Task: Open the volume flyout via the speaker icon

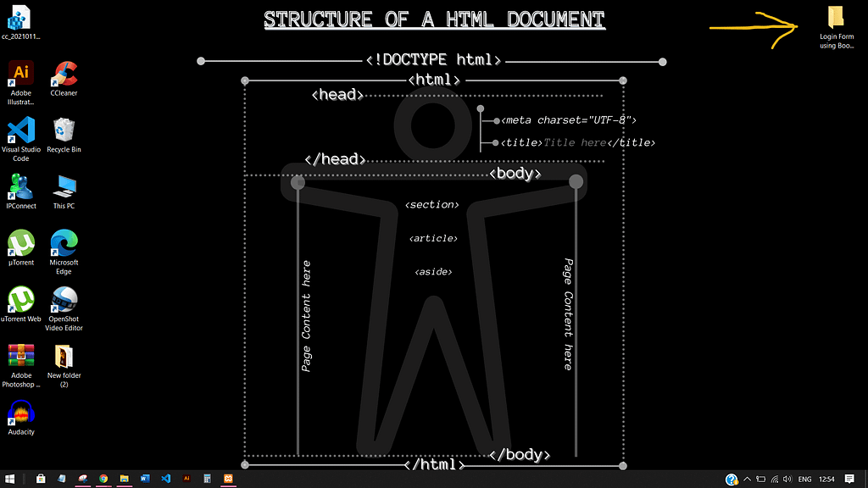Action: (788, 480)
